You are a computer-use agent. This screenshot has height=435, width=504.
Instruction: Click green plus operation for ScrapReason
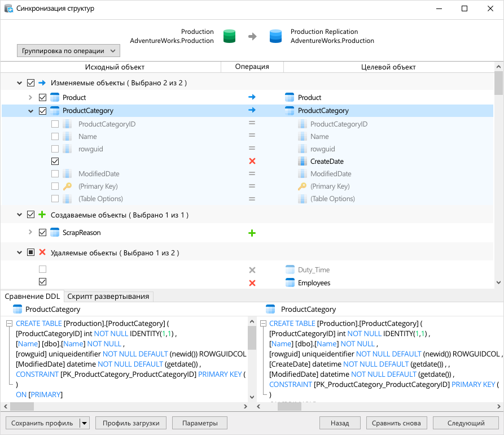[252, 233]
